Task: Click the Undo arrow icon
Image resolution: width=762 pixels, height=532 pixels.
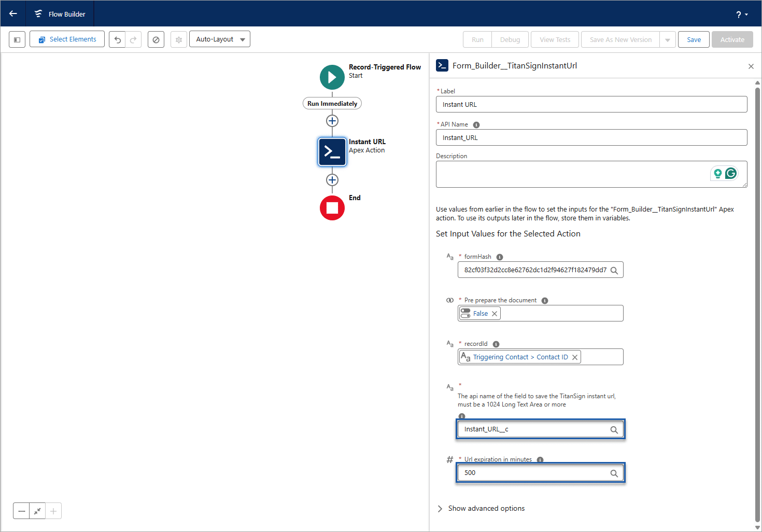Action: pyautogui.click(x=118, y=39)
